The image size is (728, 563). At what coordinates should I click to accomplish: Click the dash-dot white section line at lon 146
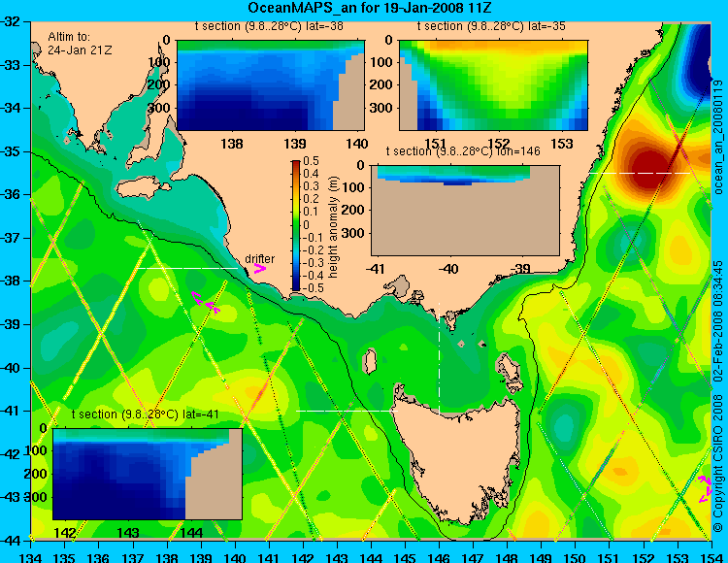(x=439, y=358)
